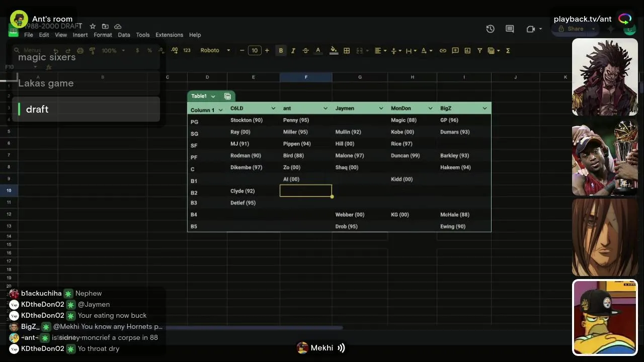Open the Tools menu
The width and height of the screenshot is (644, 362).
coord(143,35)
